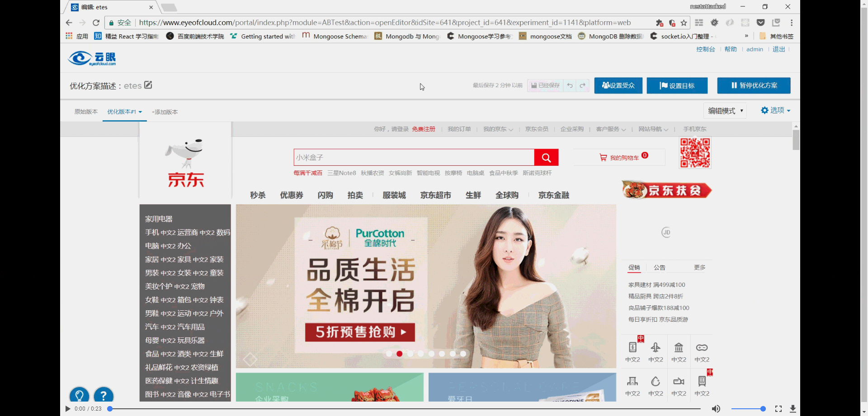Click the airplane service icon
The width and height of the screenshot is (868, 416).
click(656, 347)
